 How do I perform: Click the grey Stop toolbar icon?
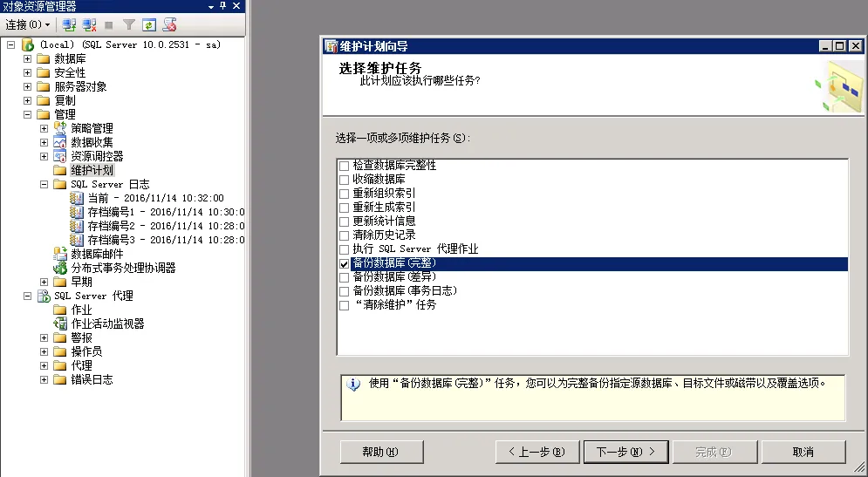click(109, 25)
